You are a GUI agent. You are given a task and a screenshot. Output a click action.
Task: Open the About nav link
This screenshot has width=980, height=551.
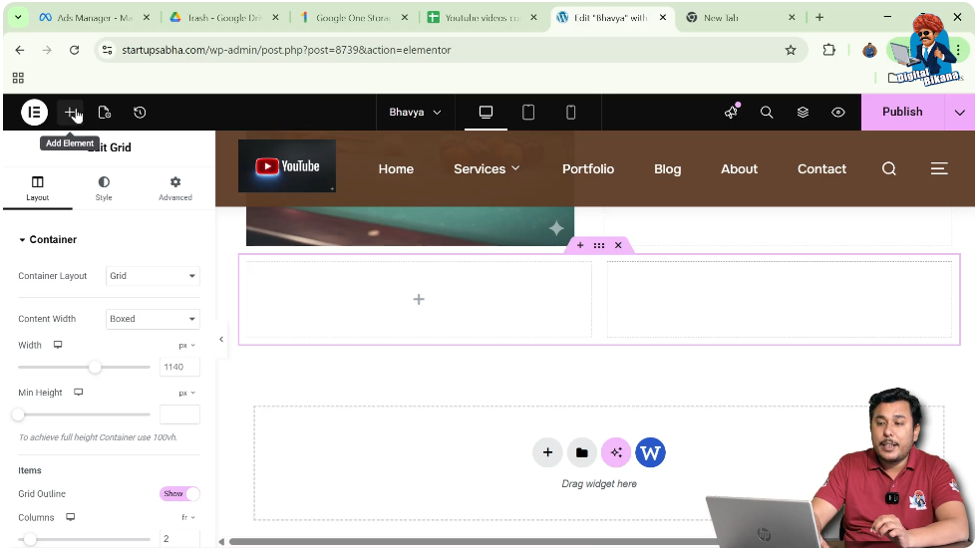[740, 169]
